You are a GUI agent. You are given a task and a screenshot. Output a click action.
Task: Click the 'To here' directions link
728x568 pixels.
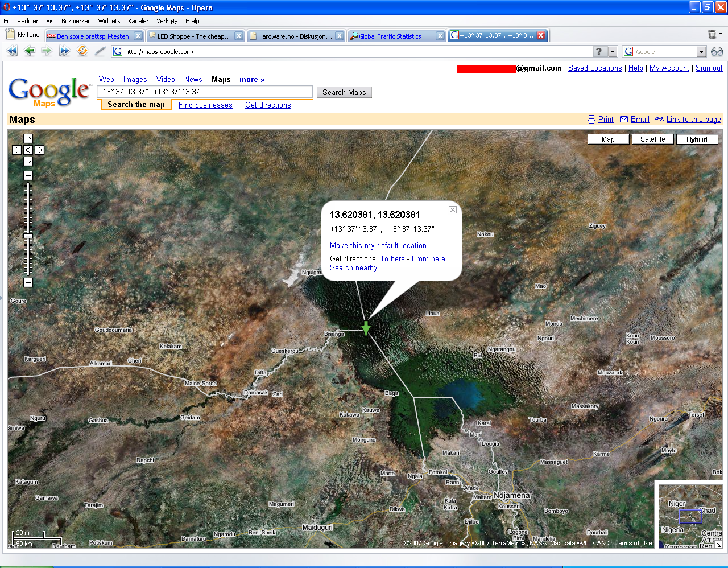click(x=392, y=259)
